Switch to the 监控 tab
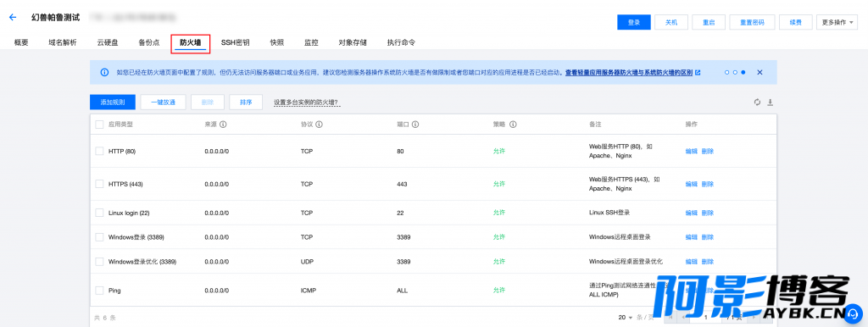 [x=311, y=42]
